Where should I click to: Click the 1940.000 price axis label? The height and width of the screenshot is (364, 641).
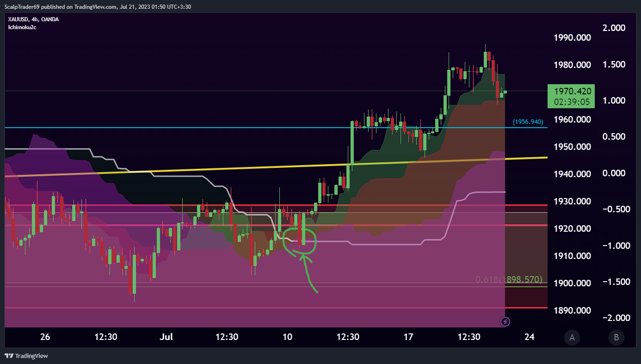[x=572, y=174]
